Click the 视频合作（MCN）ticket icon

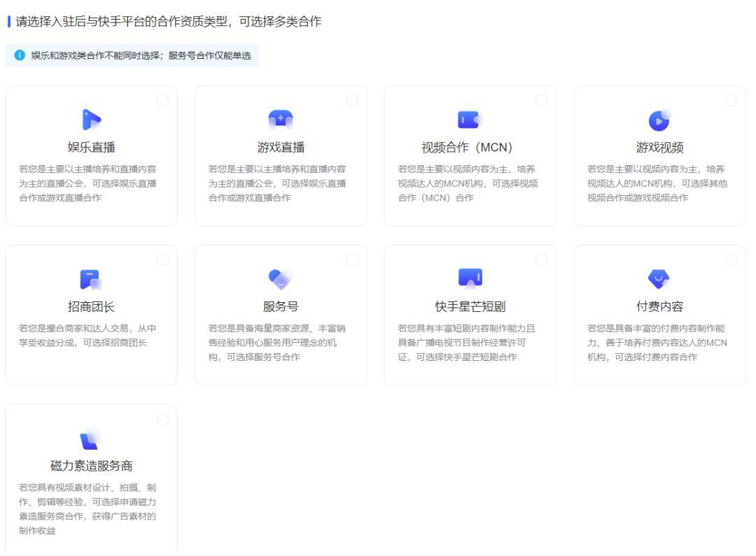470,119
